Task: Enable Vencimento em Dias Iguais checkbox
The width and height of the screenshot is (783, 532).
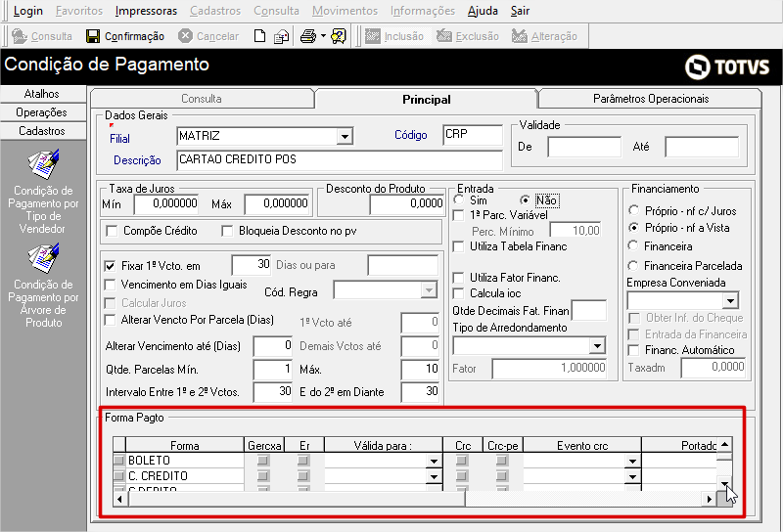Action: click(x=110, y=285)
